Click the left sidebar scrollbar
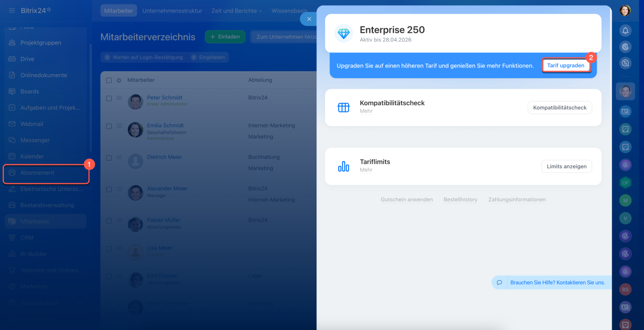The width and height of the screenshot is (644, 330). point(91,98)
